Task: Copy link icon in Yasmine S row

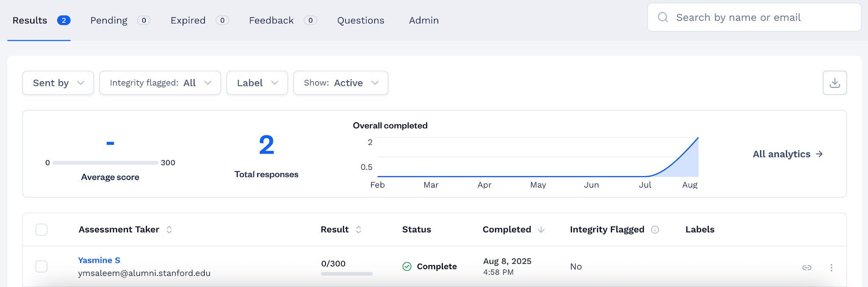Action: tap(807, 268)
